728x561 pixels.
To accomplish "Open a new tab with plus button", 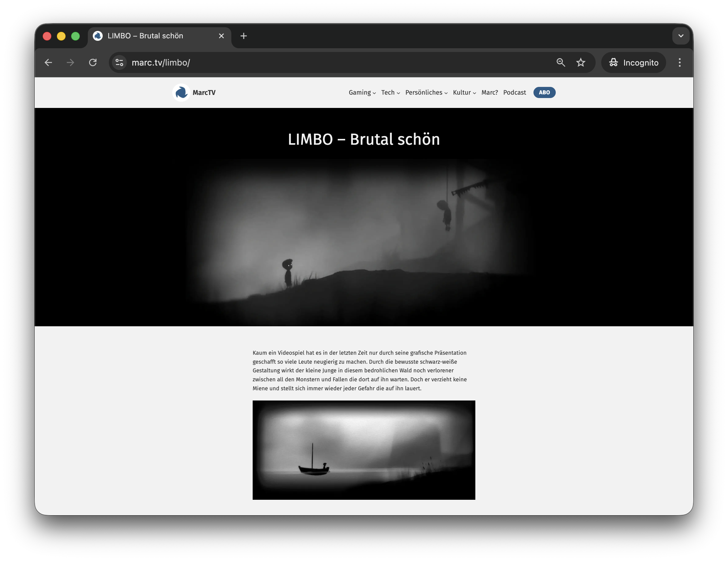I will [x=244, y=36].
